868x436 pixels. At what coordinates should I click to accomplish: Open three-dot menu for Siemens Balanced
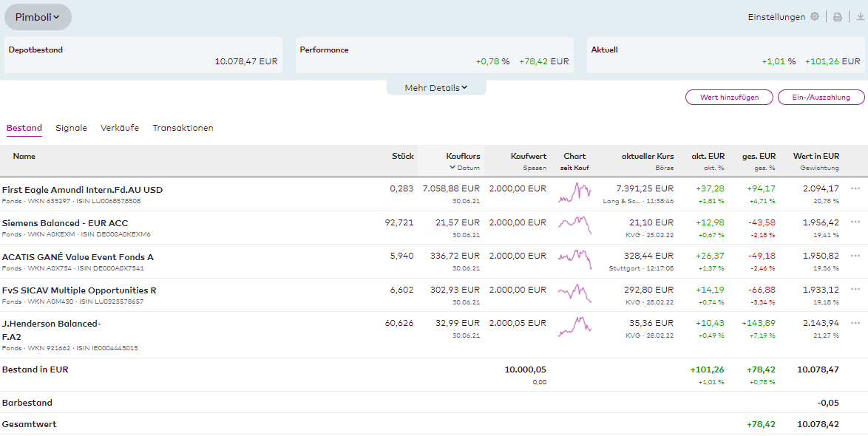pyautogui.click(x=855, y=222)
